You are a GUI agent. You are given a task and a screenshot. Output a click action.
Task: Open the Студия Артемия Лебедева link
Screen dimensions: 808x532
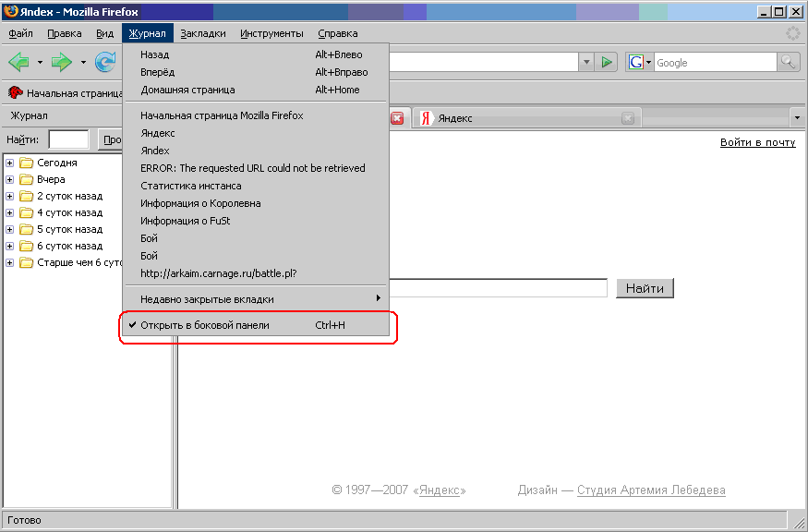(651, 490)
